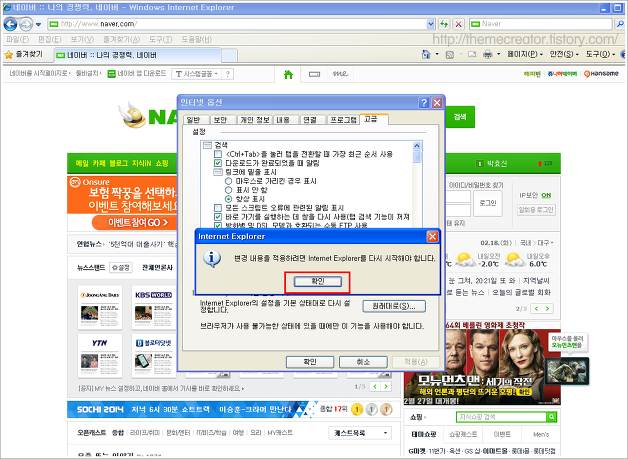The width and height of the screenshot is (628, 459).
Task: Click the red Stop loading icon
Action: [459, 24]
